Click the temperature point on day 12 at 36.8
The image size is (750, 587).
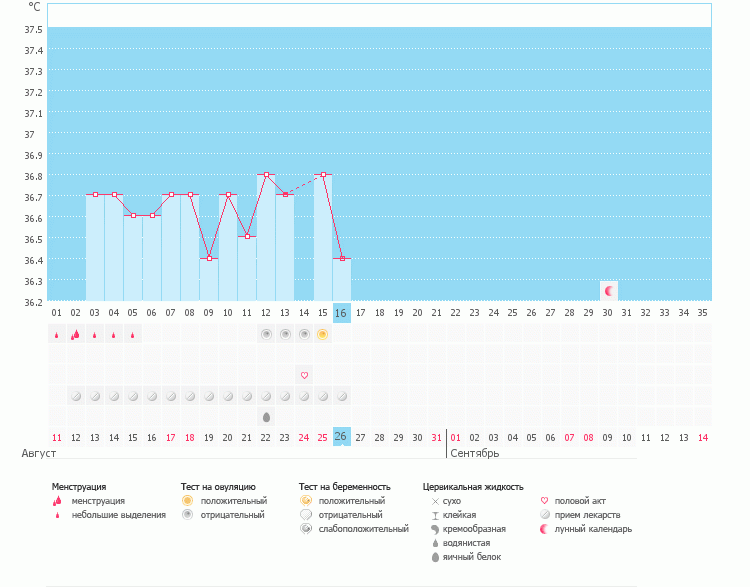coord(266,175)
